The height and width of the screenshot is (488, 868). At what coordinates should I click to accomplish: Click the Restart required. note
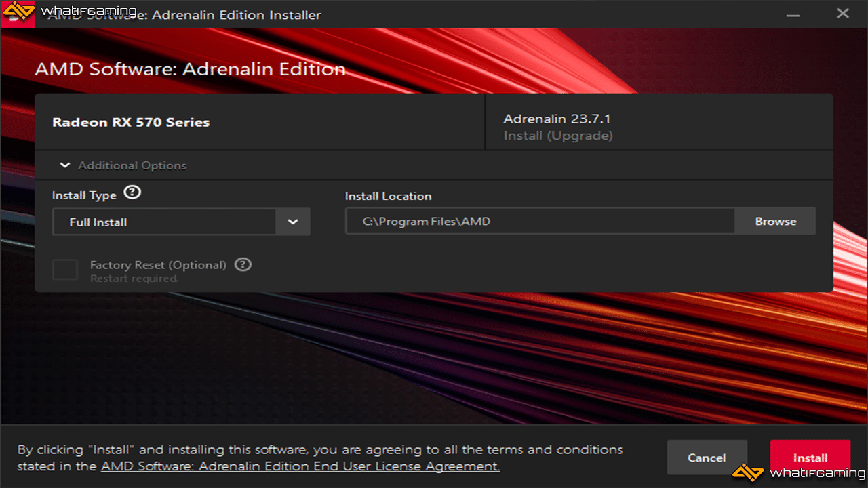click(134, 279)
